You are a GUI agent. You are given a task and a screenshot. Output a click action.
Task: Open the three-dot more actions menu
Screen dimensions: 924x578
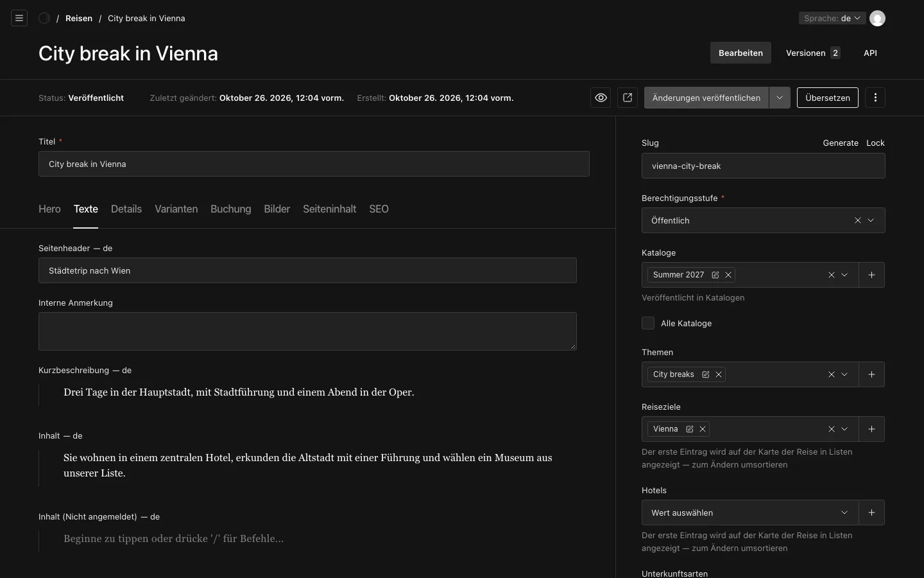[x=875, y=98]
